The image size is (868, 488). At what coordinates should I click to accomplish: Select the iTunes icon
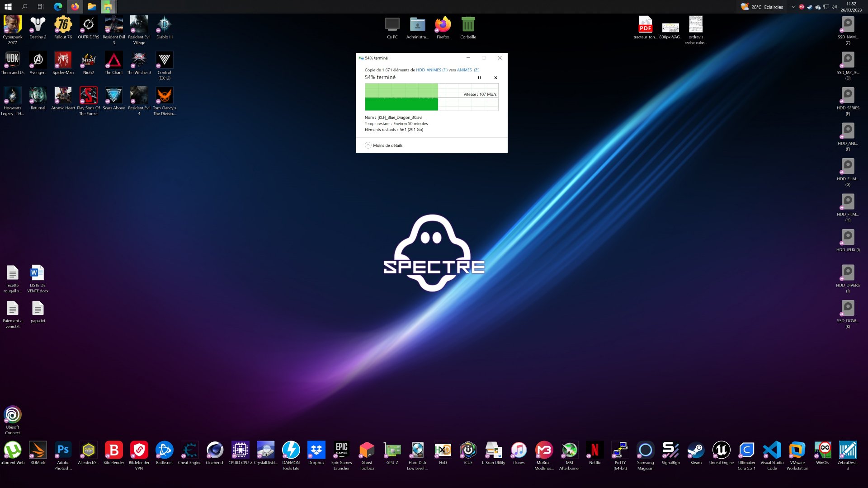tap(519, 453)
